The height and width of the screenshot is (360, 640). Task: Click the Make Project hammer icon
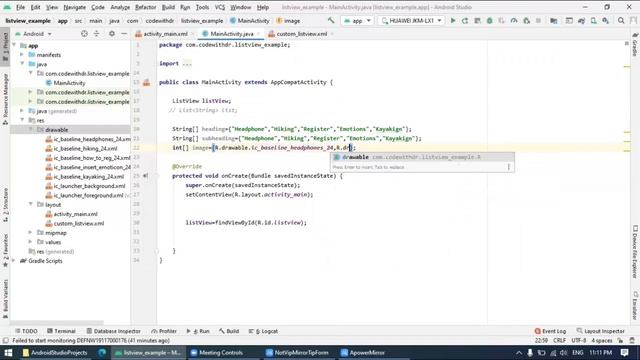click(x=331, y=20)
